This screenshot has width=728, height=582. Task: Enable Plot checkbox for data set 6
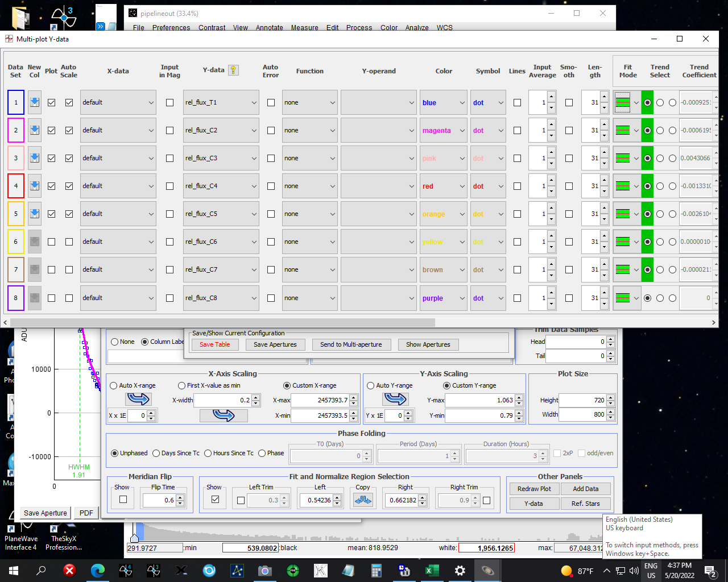(x=52, y=242)
